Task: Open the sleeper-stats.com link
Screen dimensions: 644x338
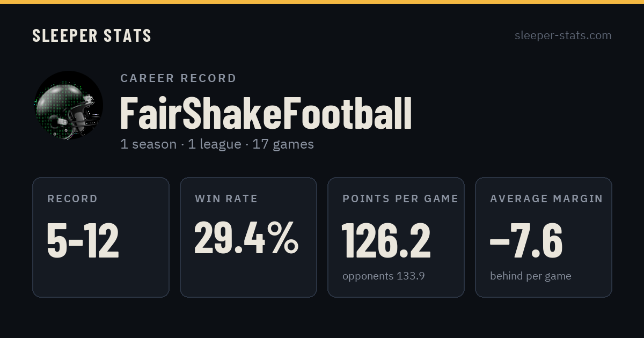Action: tap(563, 35)
